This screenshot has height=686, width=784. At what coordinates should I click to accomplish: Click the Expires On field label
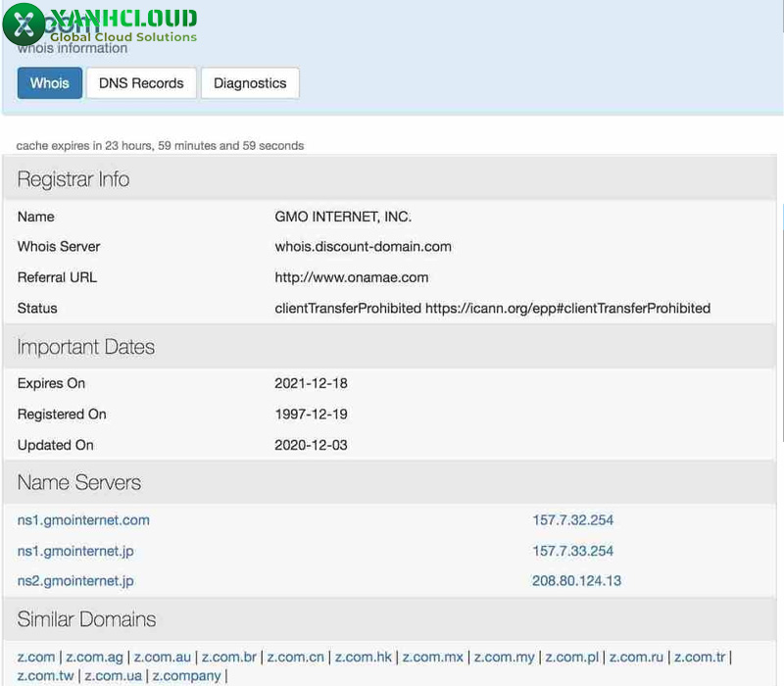(52, 383)
